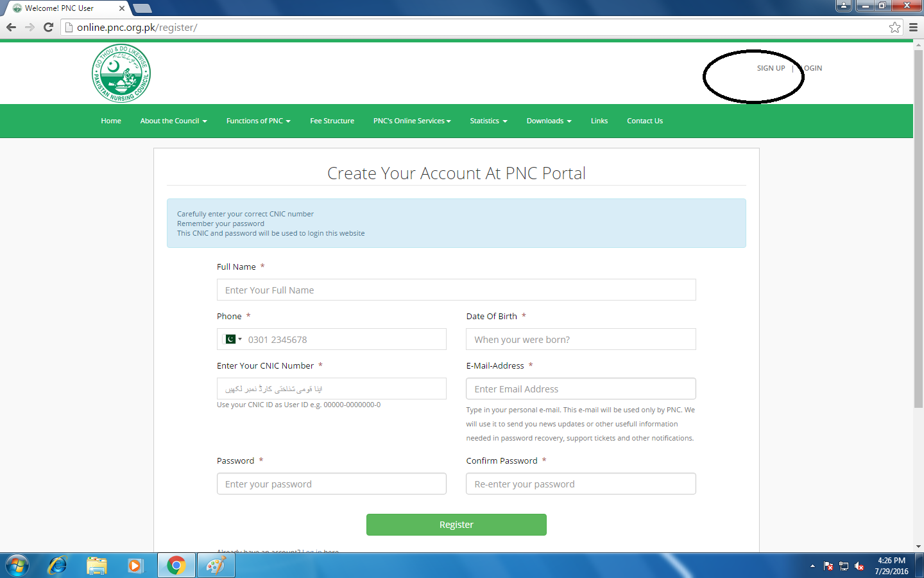The width and height of the screenshot is (924, 578).
Task: Open the Action Center flag icon
Action: click(828, 566)
